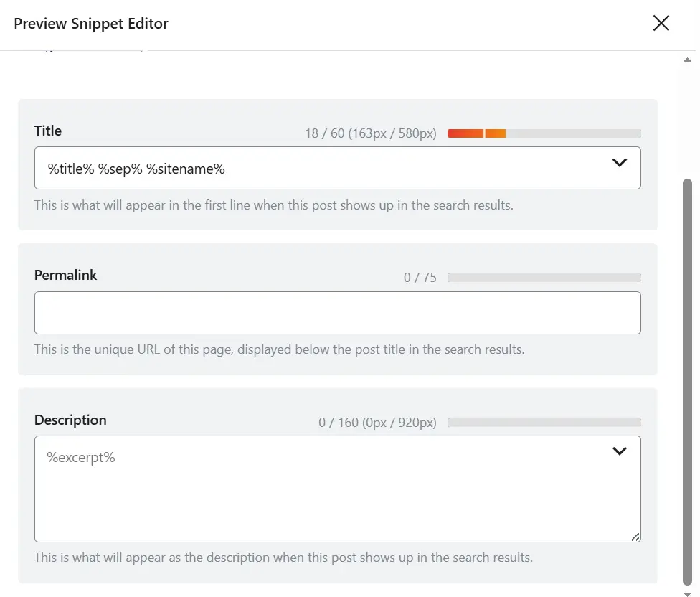Click the scroll down arrow
This screenshot has height=597, width=700.
click(x=688, y=593)
